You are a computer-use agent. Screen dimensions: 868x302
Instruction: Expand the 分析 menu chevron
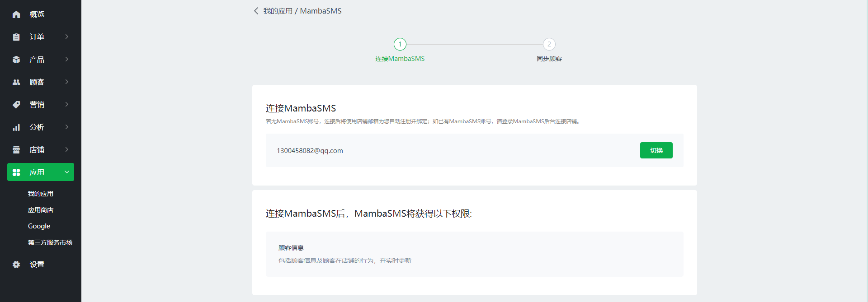coord(67,127)
